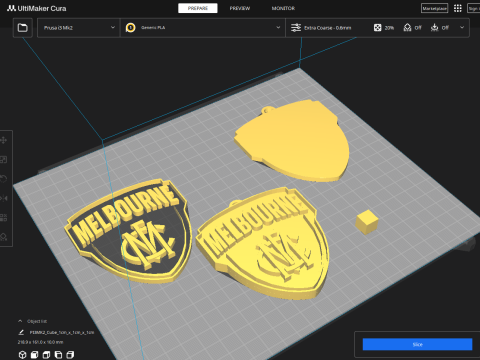Image resolution: width=480 pixels, height=360 pixels.
Task: Open file folder icon
Action: coord(22,28)
